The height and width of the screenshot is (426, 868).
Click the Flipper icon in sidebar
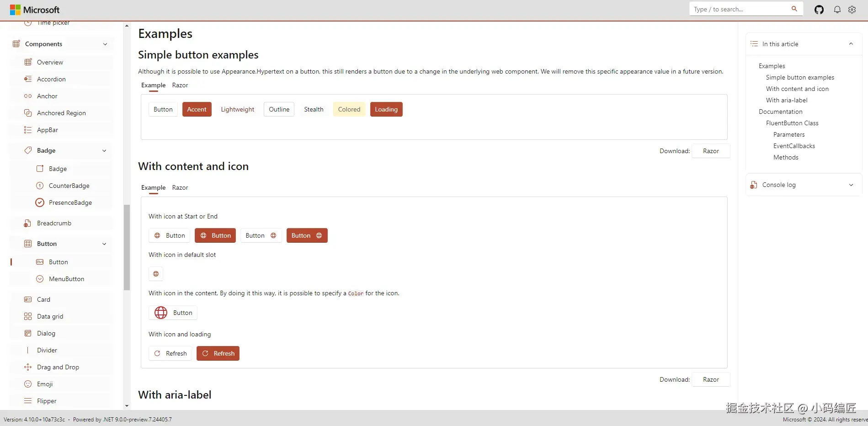pos(28,401)
